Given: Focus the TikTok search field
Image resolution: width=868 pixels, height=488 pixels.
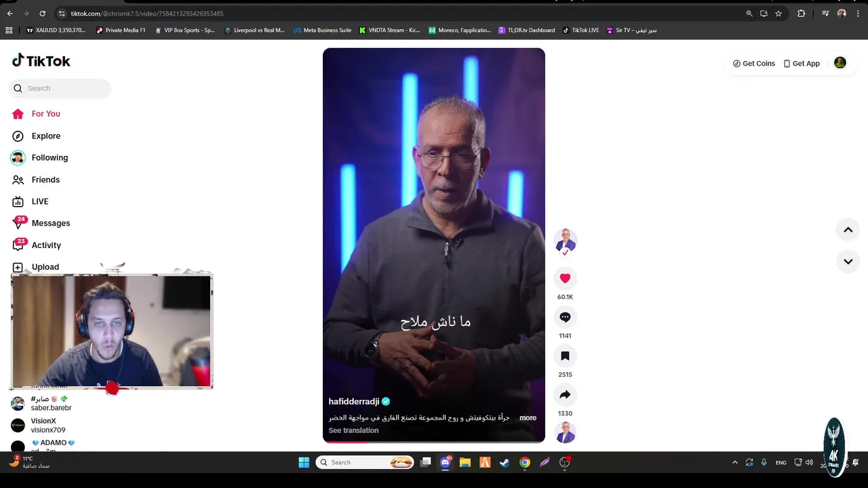Looking at the screenshot, I should click(60, 88).
